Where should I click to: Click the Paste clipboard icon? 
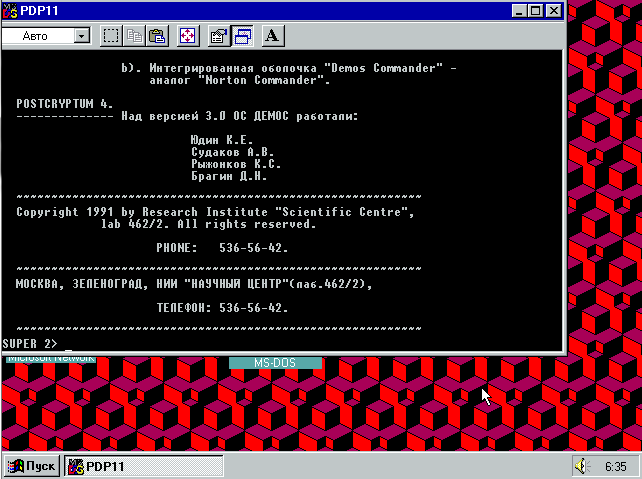(157, 36)
